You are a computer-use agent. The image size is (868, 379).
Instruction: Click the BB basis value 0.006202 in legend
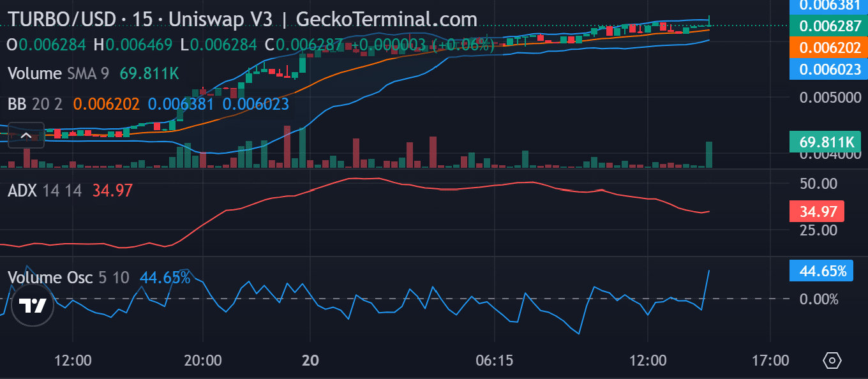107,104
